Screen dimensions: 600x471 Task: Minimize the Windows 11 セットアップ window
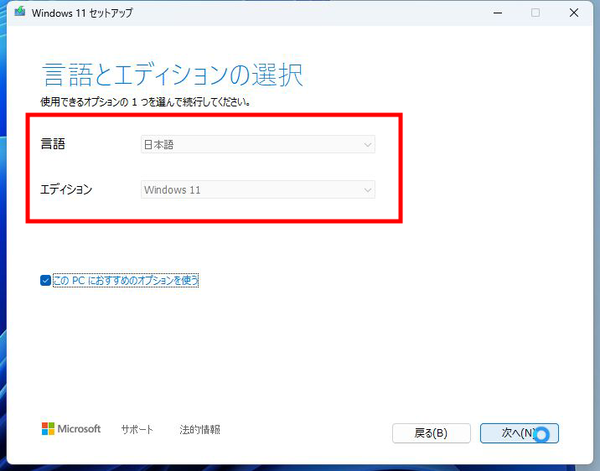pyautogui.click(x=497, y=13)
